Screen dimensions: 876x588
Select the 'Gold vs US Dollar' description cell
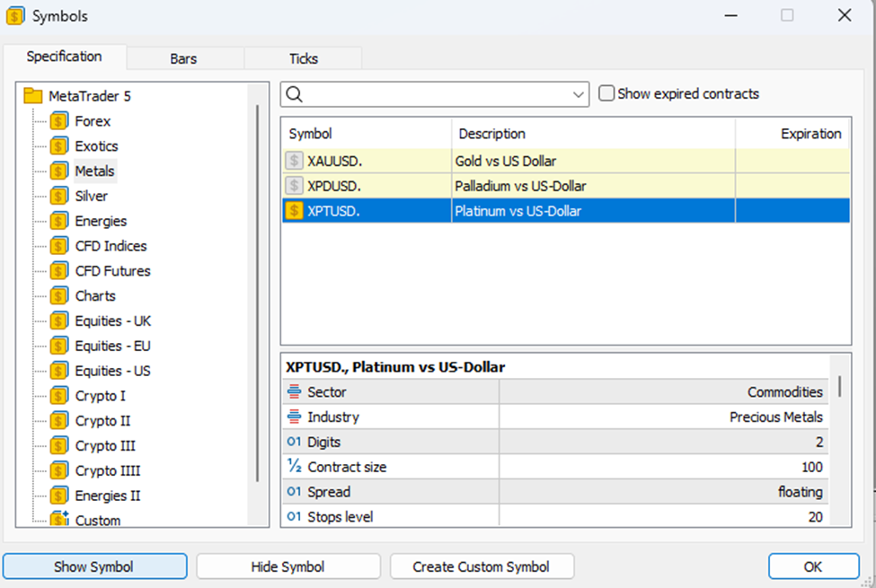[593, 161]
